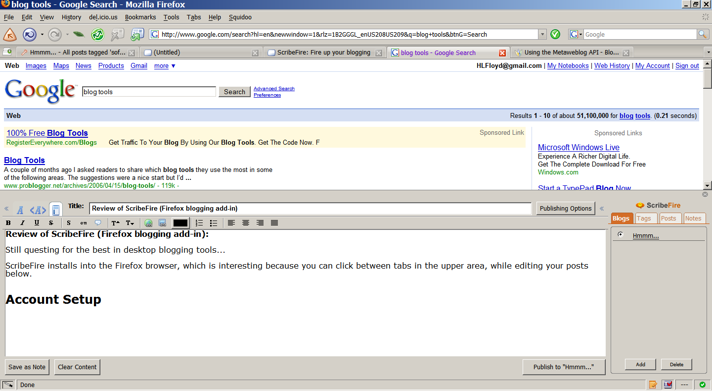This screenshot has width=712, height=391.
Task: Expand the Google 'more' dropdown
Action: (x=164, y=66)
